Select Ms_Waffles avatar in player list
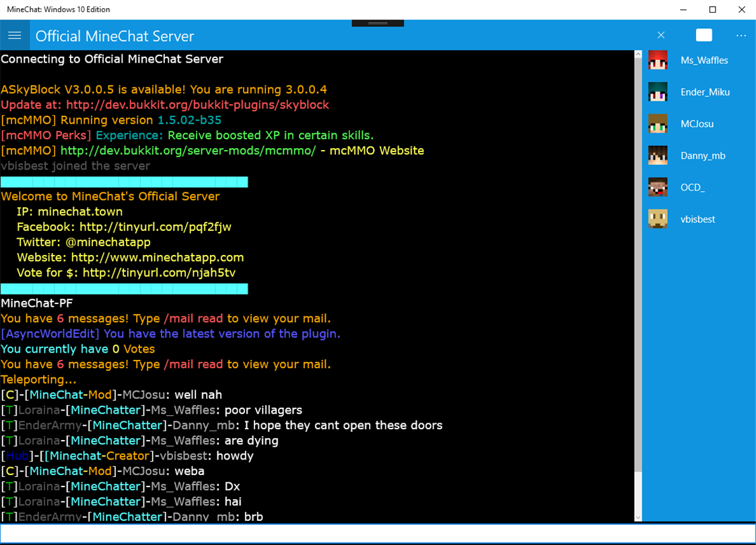Screen dimensions: 756x545 click(658, 61)
